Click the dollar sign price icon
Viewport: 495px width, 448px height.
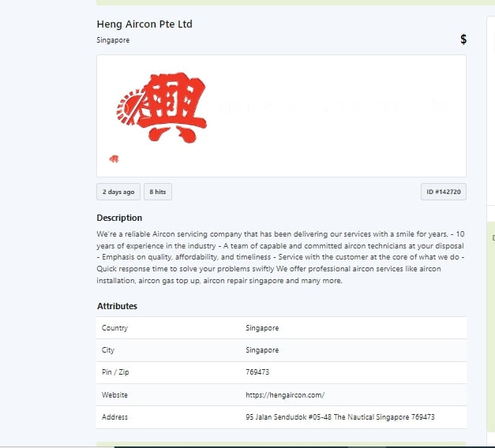pos(463,39)
